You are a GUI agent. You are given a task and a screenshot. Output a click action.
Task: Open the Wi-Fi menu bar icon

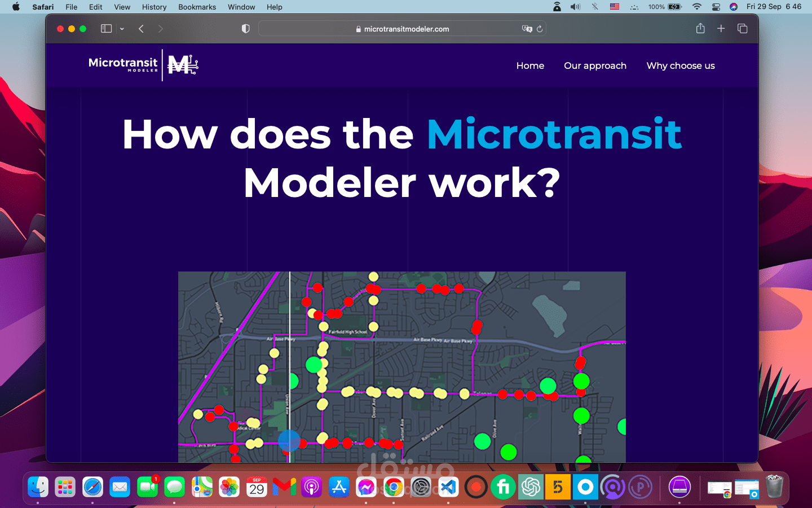coord(697,7)
